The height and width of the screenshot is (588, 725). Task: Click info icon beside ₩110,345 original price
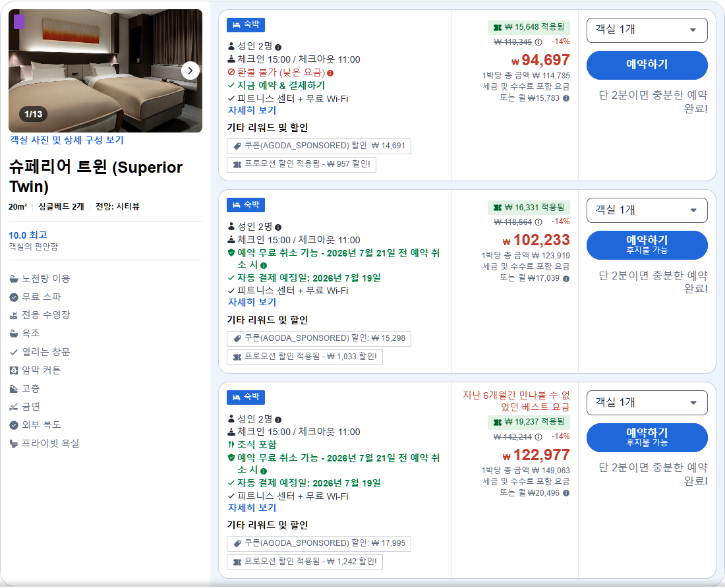tap(538, 42)
